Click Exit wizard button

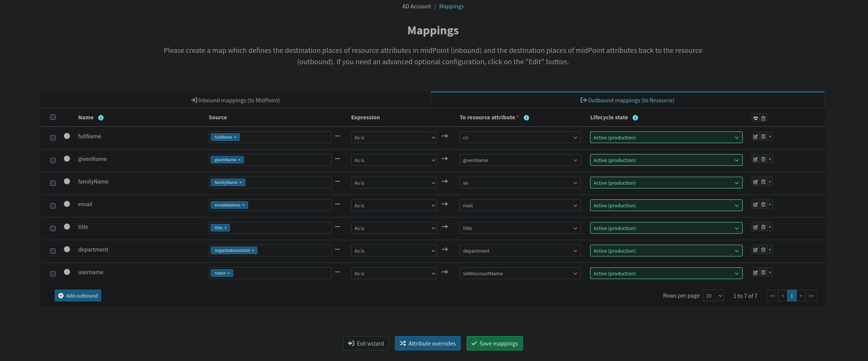pyautogui.click(x=366, y=343)
